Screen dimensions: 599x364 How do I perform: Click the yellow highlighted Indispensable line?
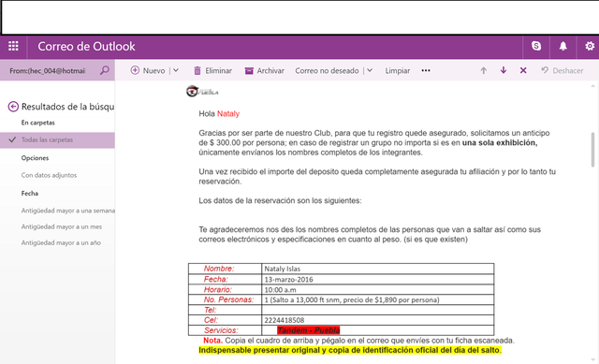tap(350, 350)
